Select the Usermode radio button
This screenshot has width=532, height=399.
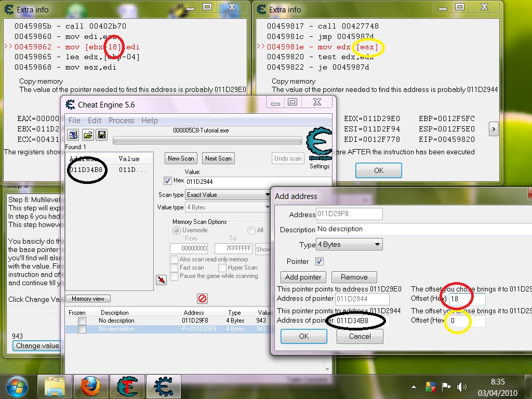tap(177, 231)
